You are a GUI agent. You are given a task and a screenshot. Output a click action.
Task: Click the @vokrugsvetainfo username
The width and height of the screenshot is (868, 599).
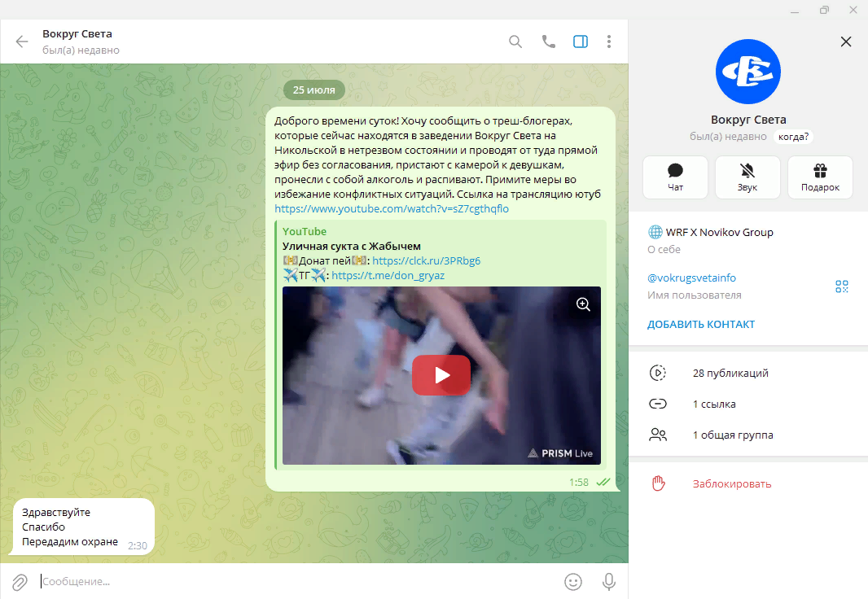click(x=691, y=278)
